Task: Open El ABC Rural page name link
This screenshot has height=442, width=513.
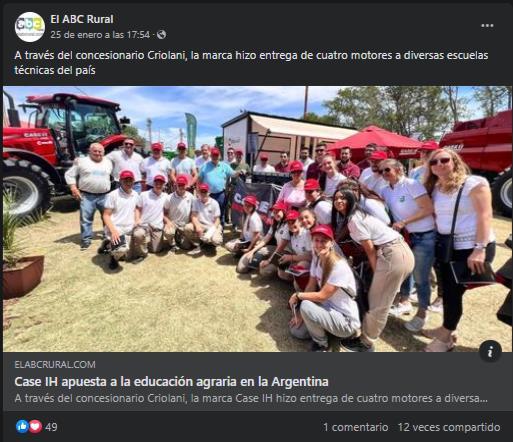Action: (x=82, y=19)
